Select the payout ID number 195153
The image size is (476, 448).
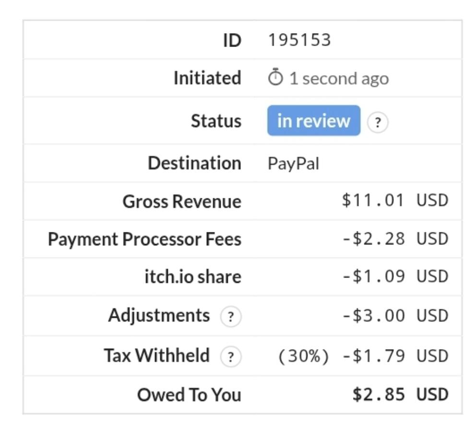tap(299, 40)
